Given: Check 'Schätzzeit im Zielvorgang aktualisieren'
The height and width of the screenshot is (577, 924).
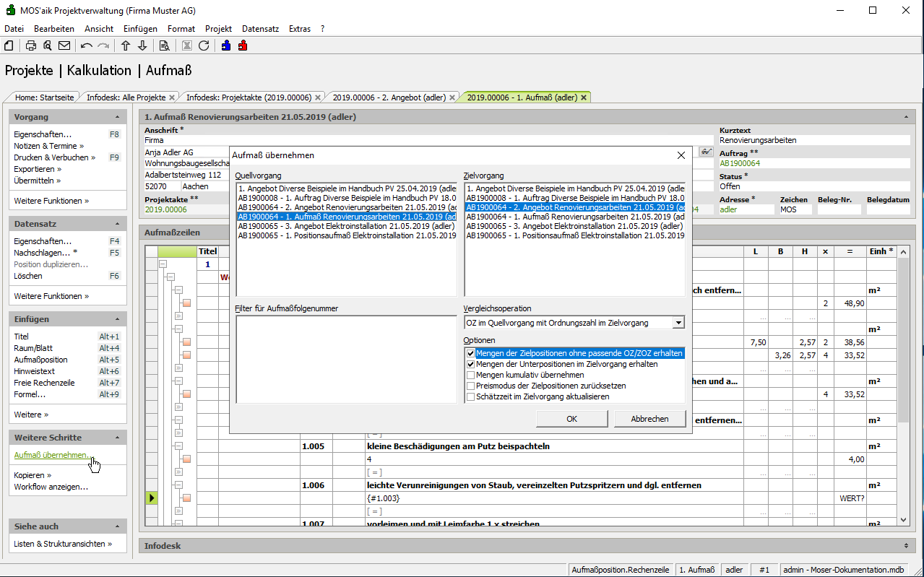Looking at the screenshot, I should (471, 396).
